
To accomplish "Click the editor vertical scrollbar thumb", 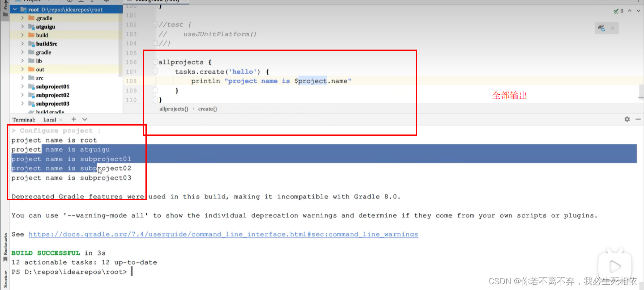I will [x=641, y=92].
